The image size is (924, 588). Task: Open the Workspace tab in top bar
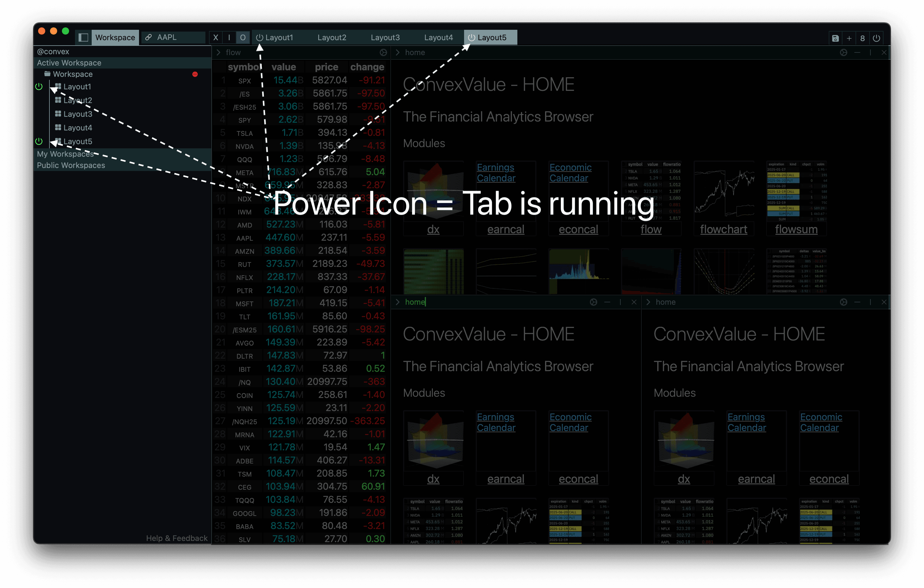click(115, 37)
